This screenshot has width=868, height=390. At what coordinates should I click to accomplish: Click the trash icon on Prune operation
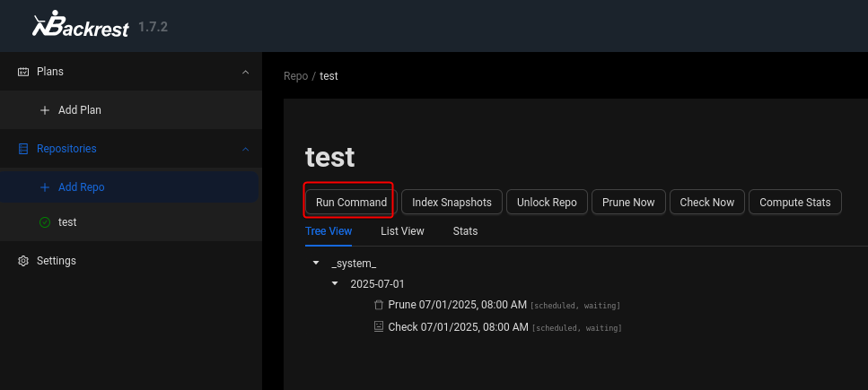click(378, 305)
